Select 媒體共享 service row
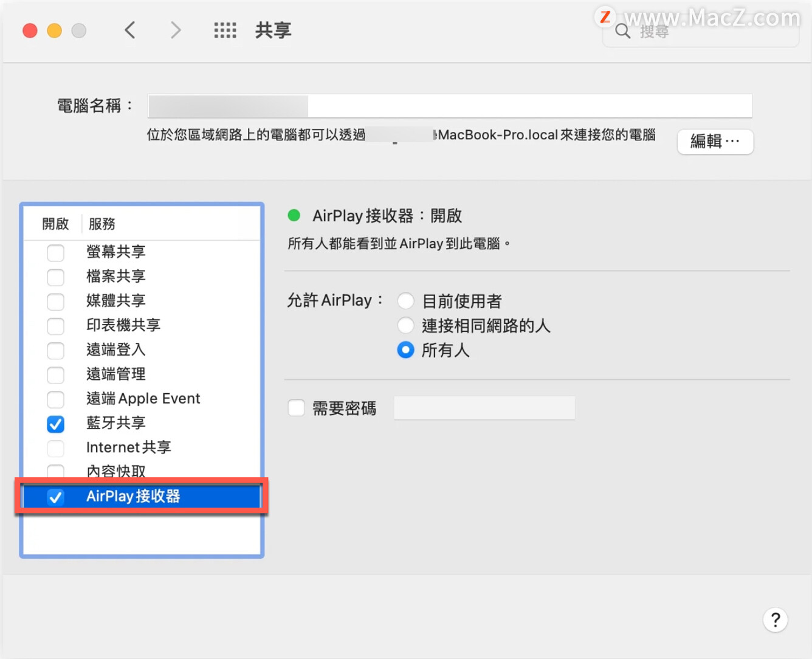 point(142,300)
